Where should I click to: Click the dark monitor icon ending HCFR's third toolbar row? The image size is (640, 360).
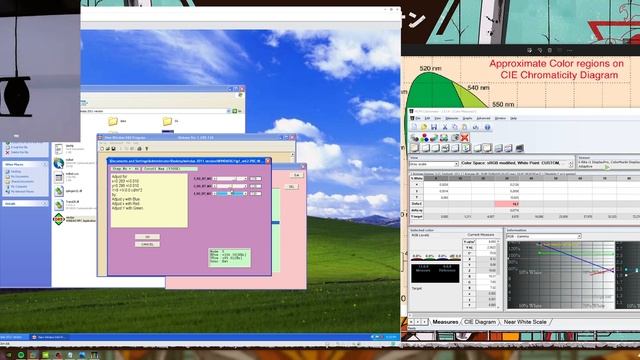[519, 148]
